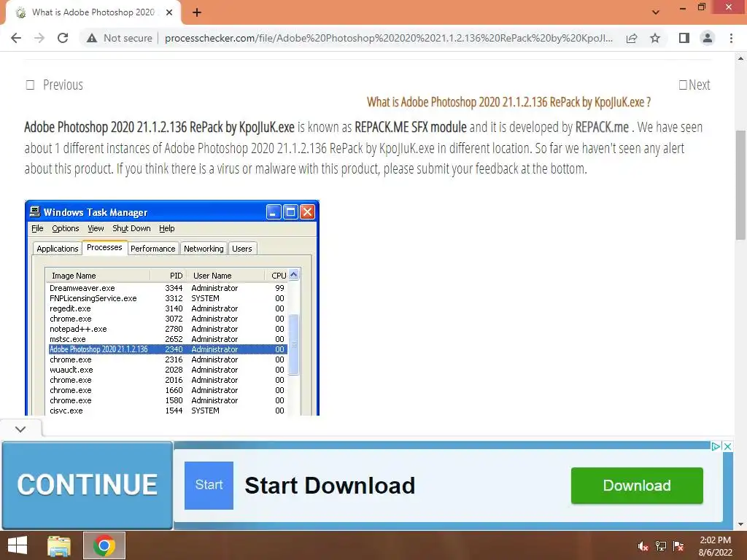This screenshot has width=747, height=560.
Task: Go back to the previous page
Action: [16, 38]
